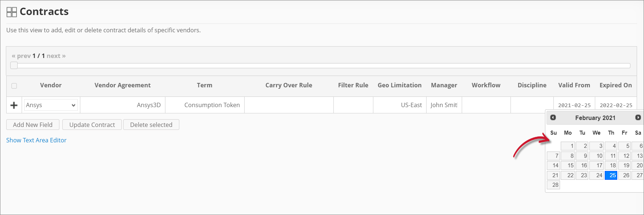
Task: Click the Add New Field button
Action: click(x=33, y=125)
